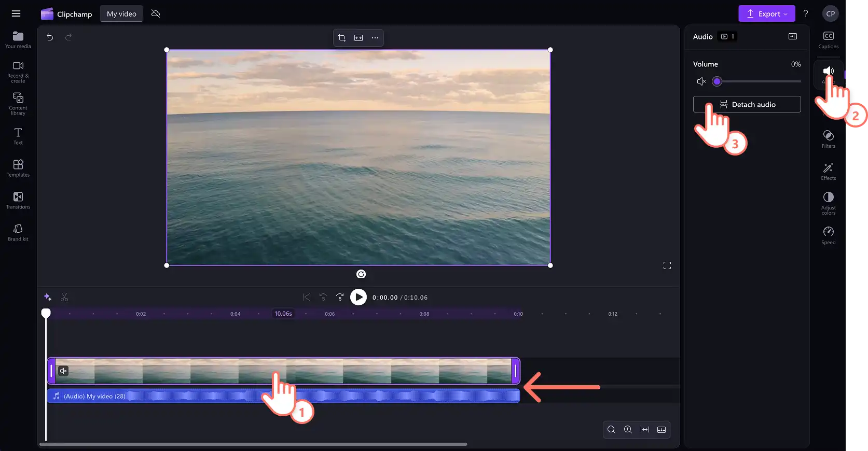
Task: Click the 0% volume value
Action: coord(796,64)
